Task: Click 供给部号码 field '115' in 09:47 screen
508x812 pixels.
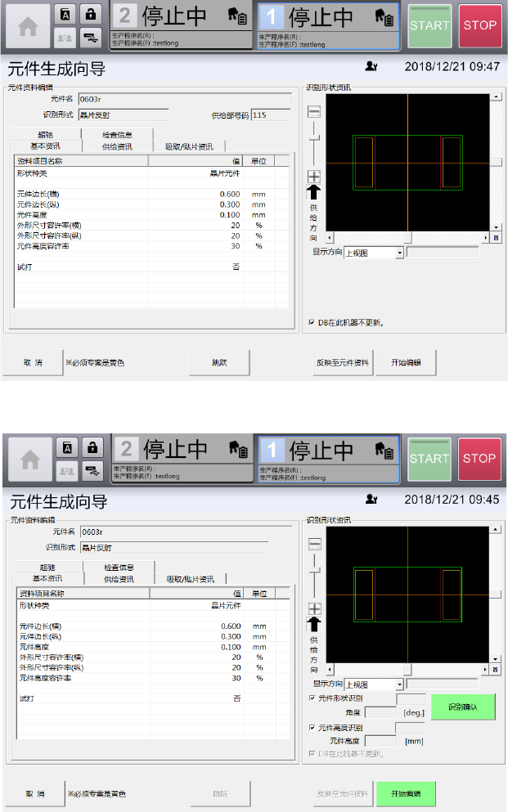Action: point(271,115)
